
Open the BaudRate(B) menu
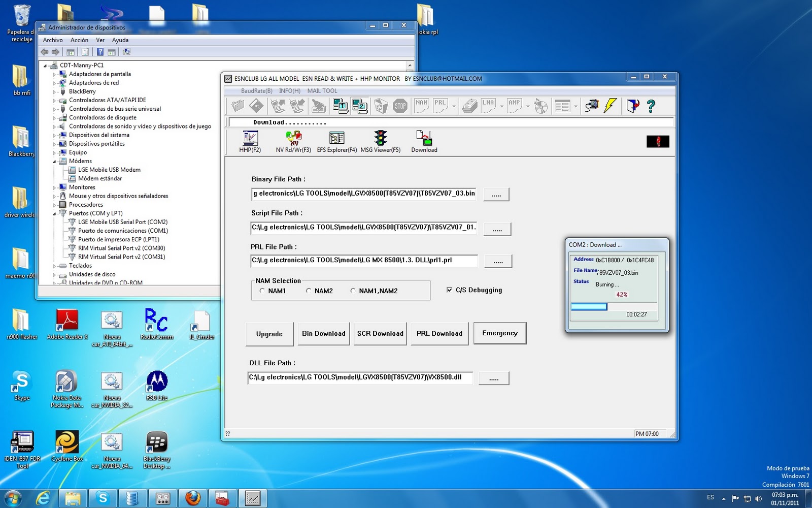pyautogui.click(x=256, y=91)
